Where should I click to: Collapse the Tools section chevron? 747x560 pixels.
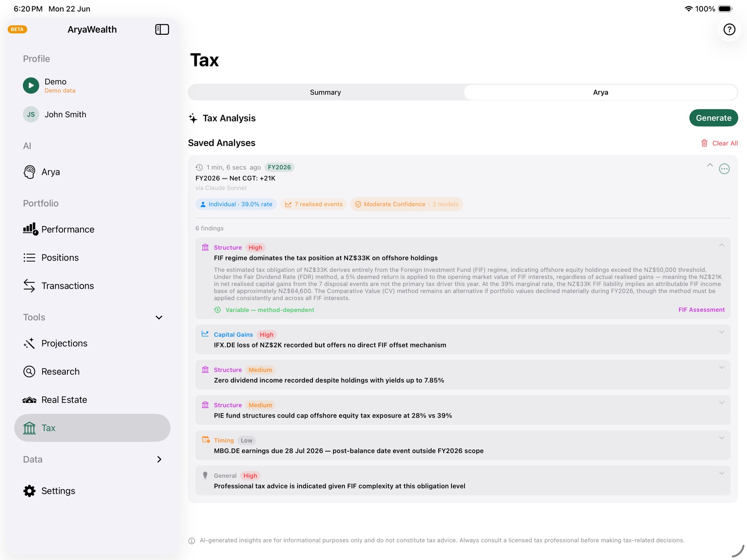pos(159,317)
